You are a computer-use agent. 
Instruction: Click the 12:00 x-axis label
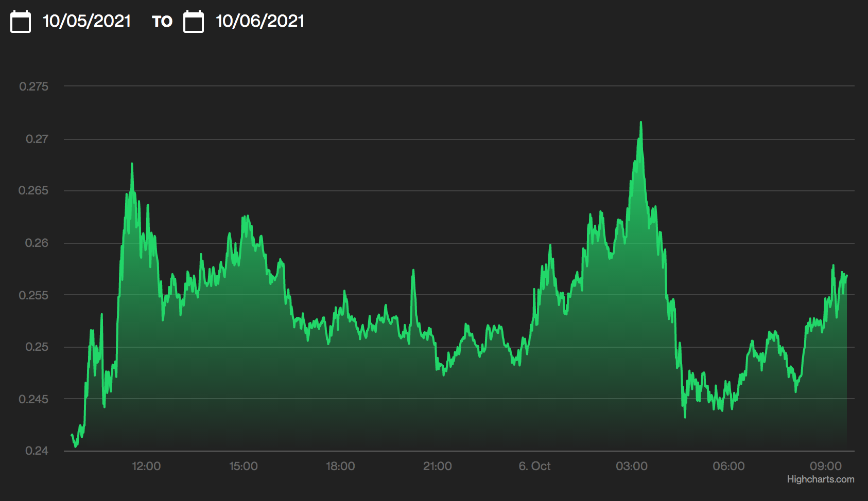coord(146,466)
